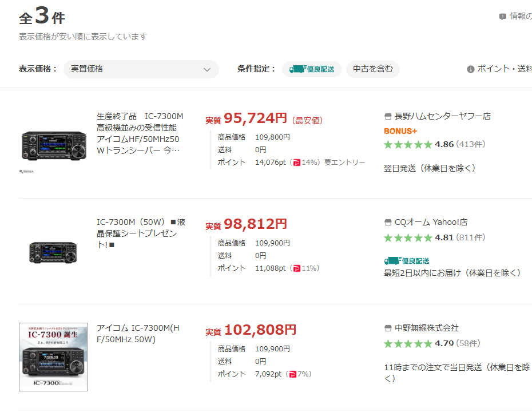Open アイコム IC-7300M(HF/50MHz 50W) product title
The width and height of the screenshot is (532, 416).
[138, 334]
